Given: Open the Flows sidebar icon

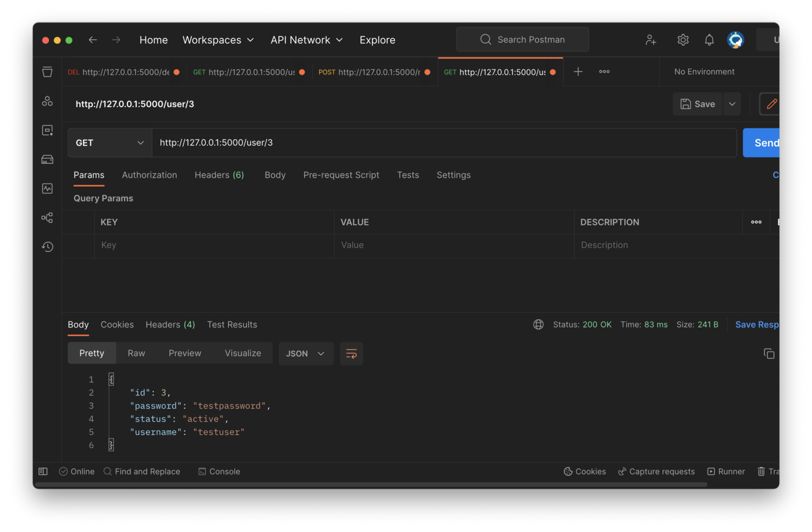Looking at the screenshot, I should pos(47,218).
